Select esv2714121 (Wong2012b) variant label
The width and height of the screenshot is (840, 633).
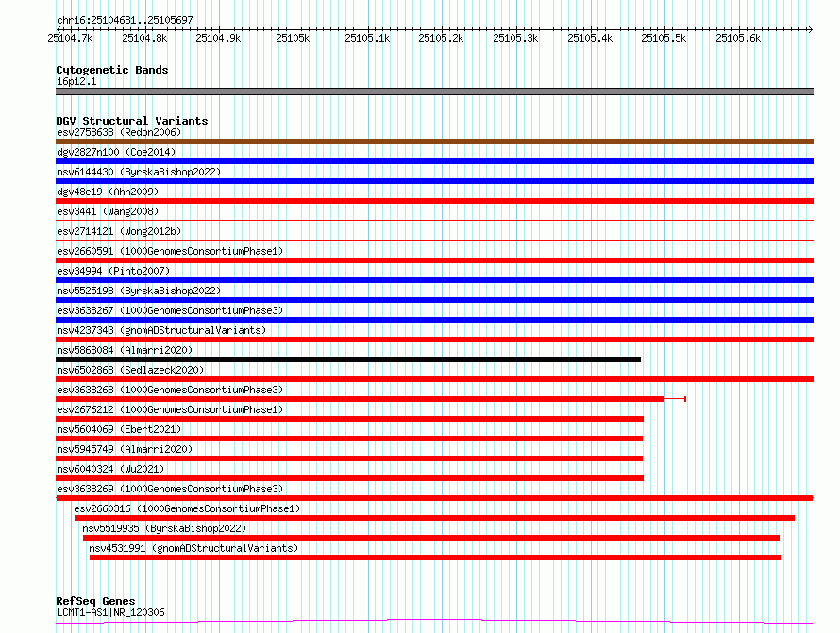click(119, 231)
